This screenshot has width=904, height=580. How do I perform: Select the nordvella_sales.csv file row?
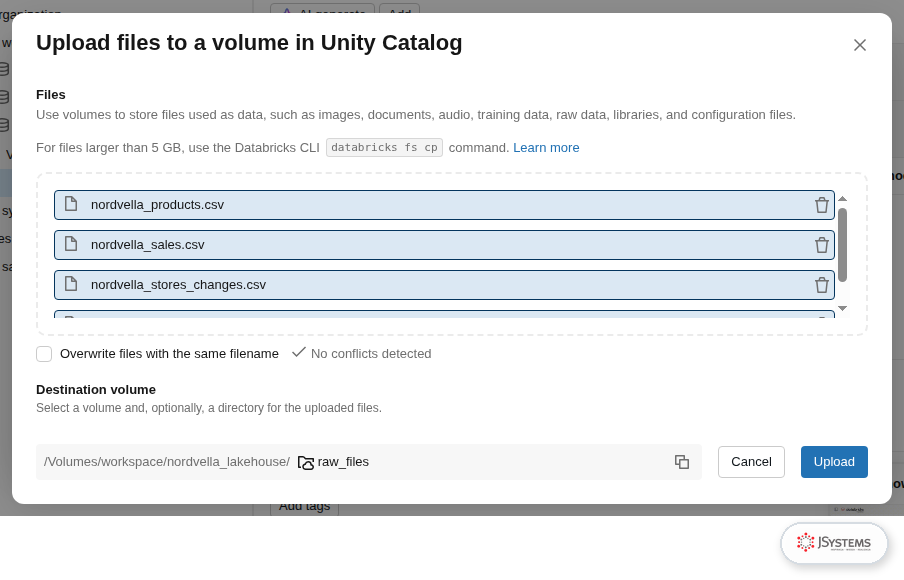[445, 245]
